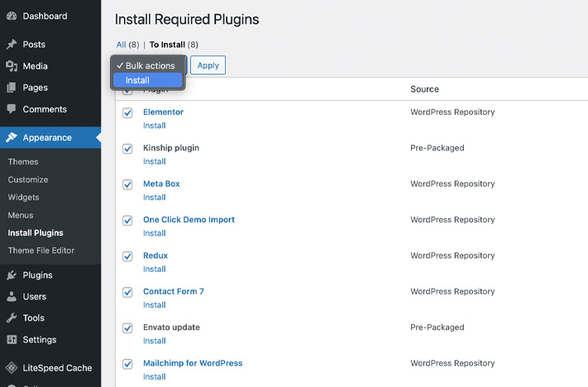Image resolution: width=588 pixels, height=387 pixels.
Task: Click the Appearance paintbrush icon
Action: (12, 137)
